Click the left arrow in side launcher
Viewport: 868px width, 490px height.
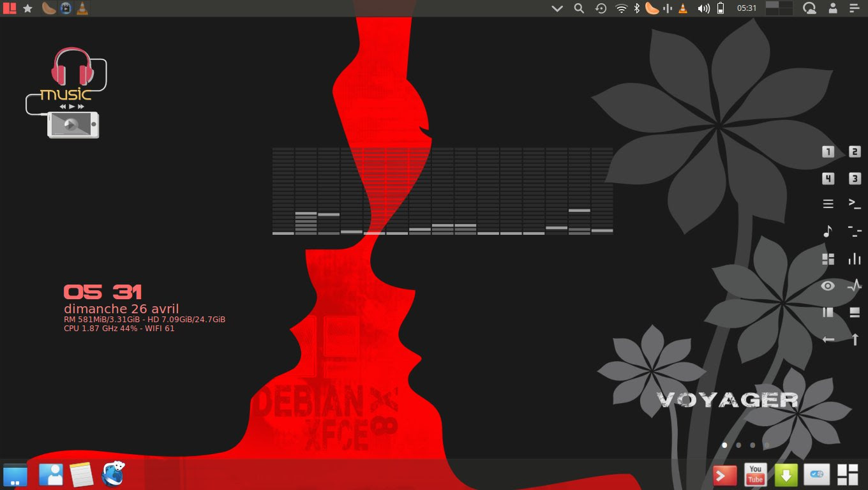click(828, 339)
